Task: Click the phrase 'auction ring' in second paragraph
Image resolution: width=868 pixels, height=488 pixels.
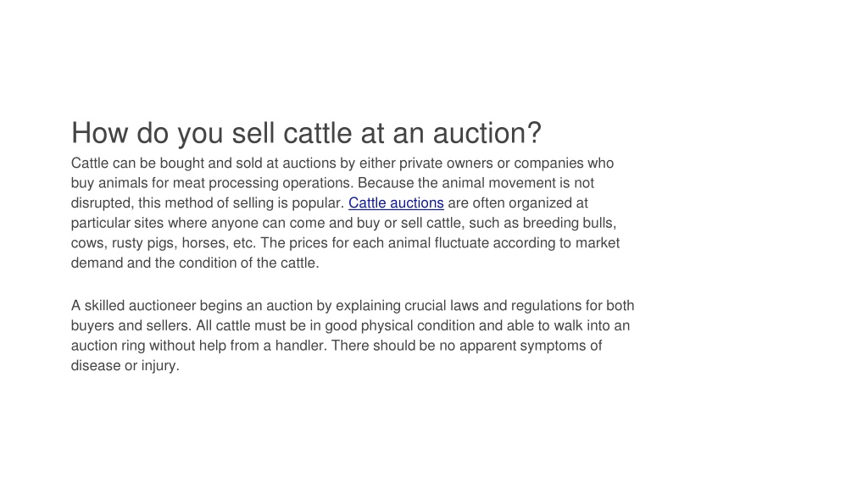Action: [108, 346]
